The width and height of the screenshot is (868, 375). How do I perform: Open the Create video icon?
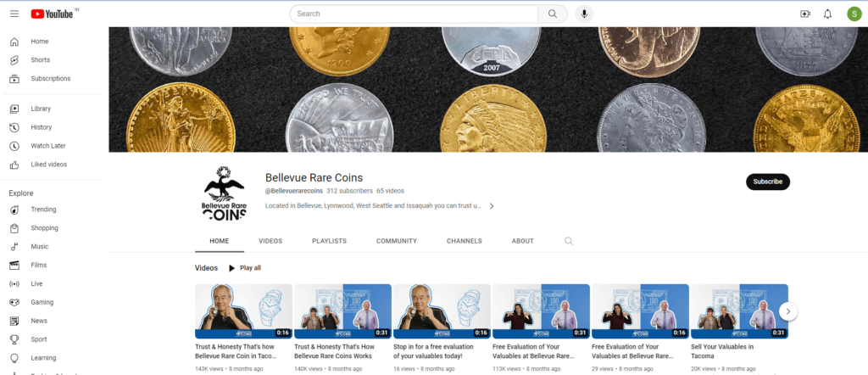805,14
